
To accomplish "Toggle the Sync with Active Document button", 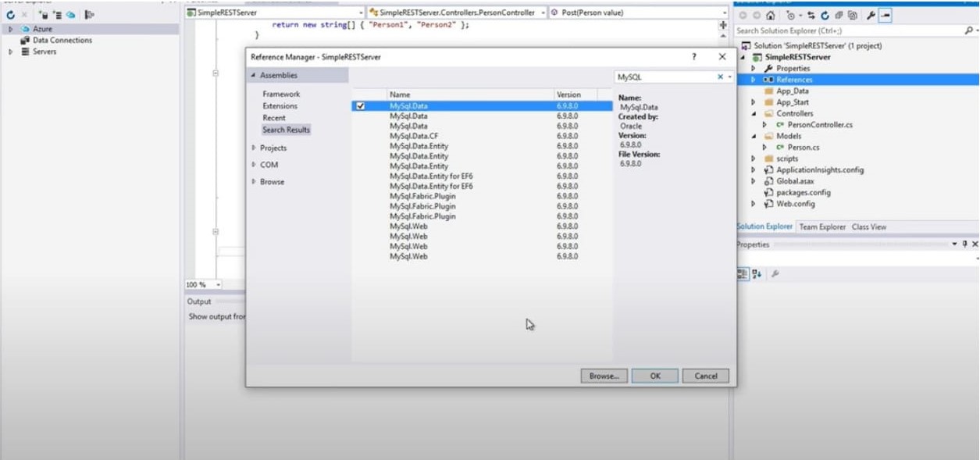I will pos(812,16).
